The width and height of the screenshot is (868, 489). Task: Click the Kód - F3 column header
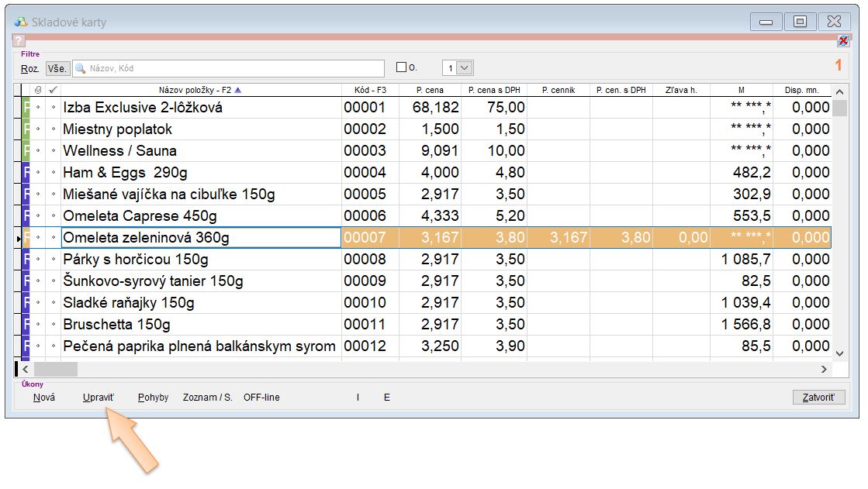370,90
